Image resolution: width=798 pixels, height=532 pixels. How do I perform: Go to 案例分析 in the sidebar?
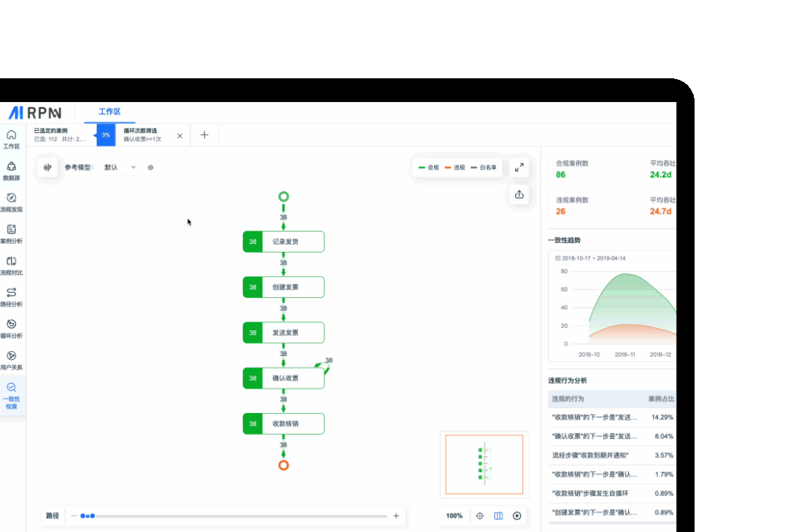click(11, 233)
